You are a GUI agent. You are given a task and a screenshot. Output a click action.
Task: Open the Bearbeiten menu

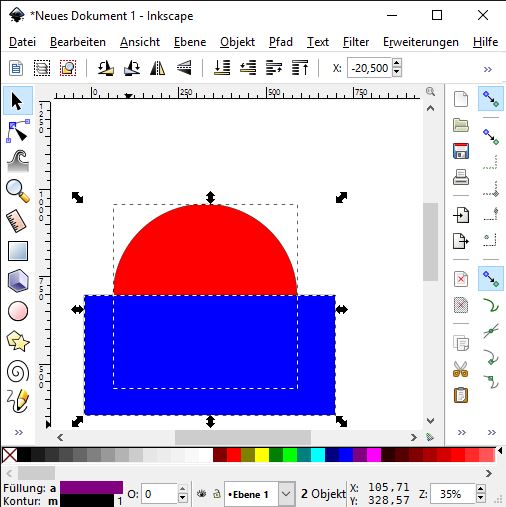(x=78, y=42)
